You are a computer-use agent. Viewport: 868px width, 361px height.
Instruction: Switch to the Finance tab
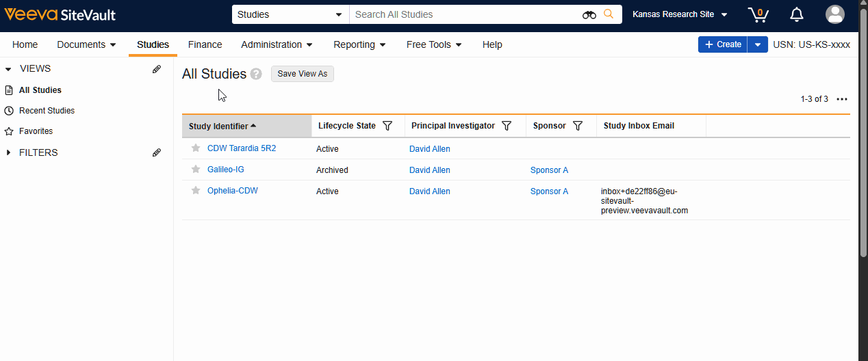205,44
